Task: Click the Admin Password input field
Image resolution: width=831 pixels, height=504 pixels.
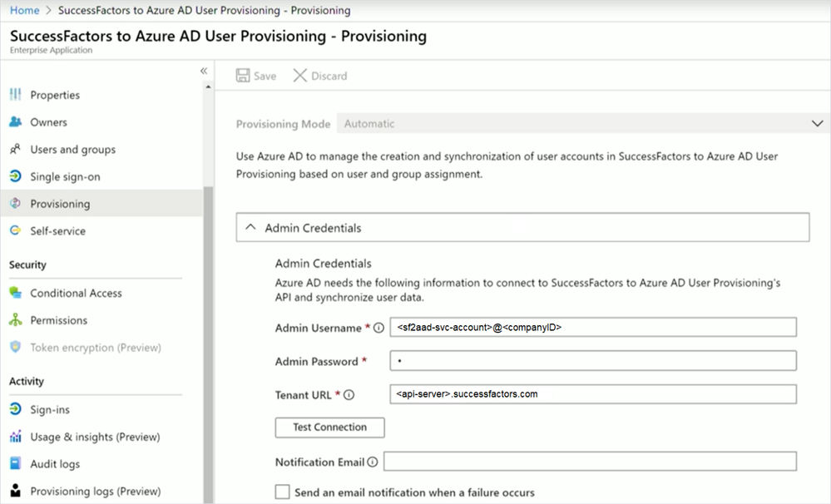Action: click(593, 361)
